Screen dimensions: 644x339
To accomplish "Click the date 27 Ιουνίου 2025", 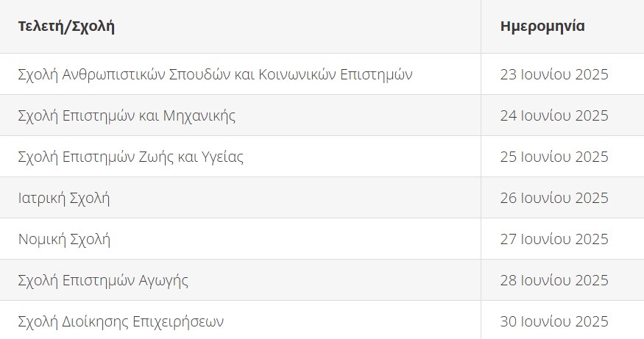I will (x=554, y=239).
